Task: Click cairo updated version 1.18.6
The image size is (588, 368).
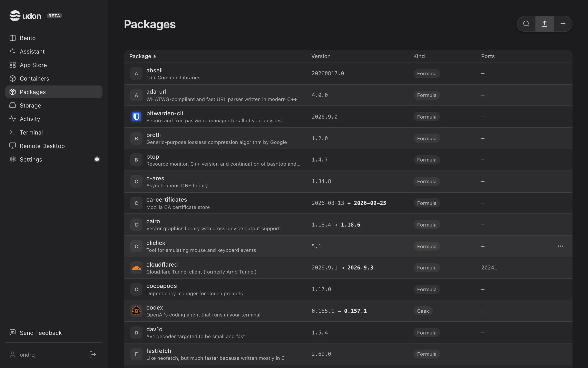Action: (350, 225)
